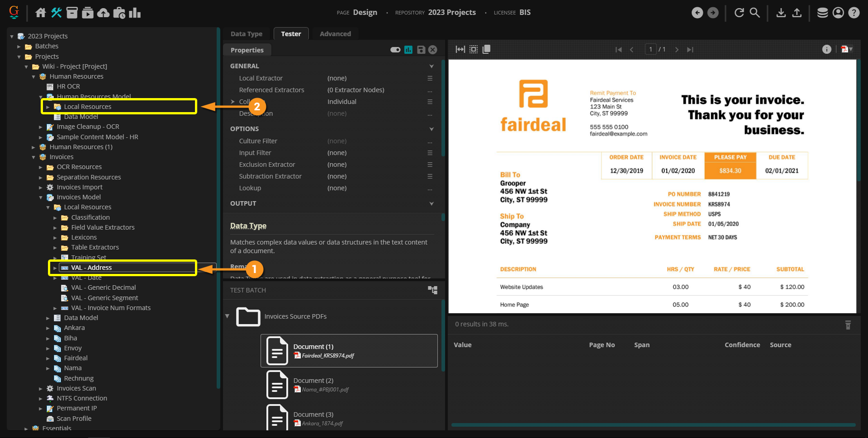Open the search magnifier icon
The width and height of the screenshot is (868, 438).
(x=754, y=13)
